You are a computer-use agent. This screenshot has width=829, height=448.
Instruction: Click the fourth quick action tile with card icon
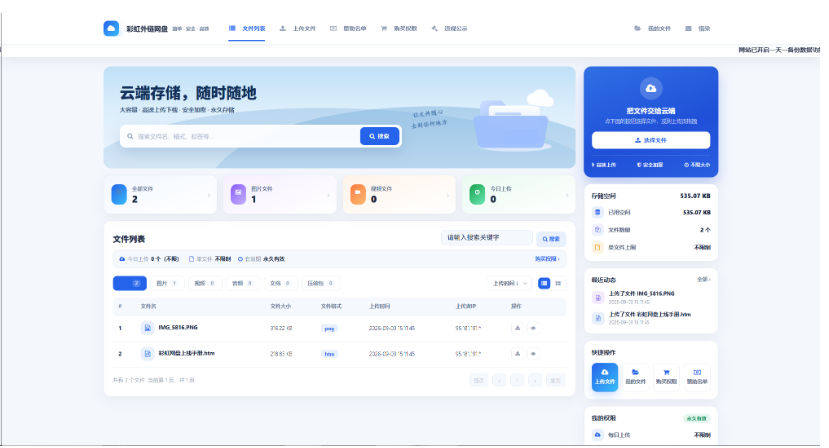(697, 377)
